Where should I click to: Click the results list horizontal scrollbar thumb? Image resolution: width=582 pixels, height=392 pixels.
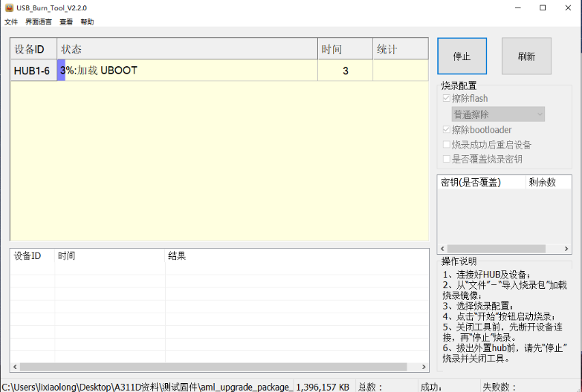[x=213, y=367]
